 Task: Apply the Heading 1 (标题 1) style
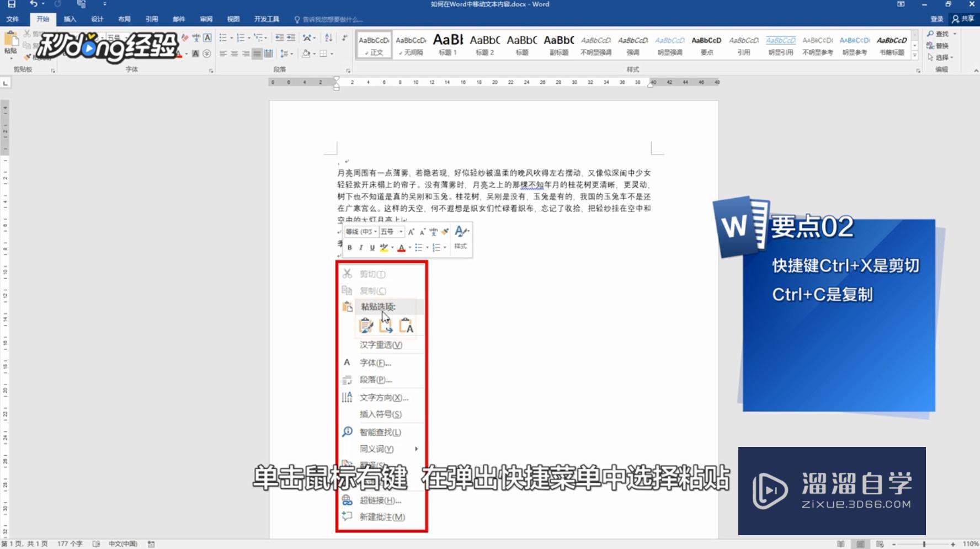448,45
